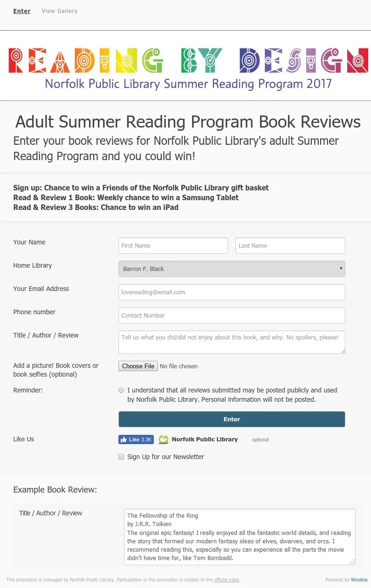The image size is (371, 588).
Task: Open the View Gallery page
Action: 59,11
